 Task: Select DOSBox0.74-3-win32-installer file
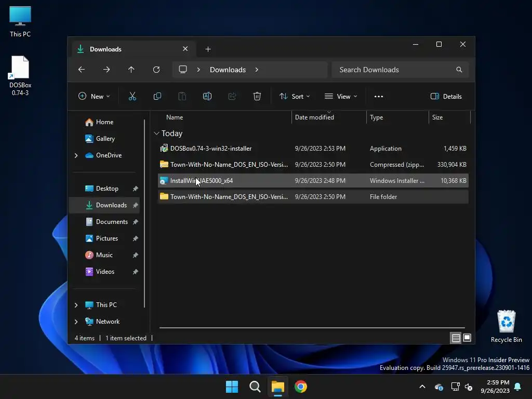coord(313,149)
